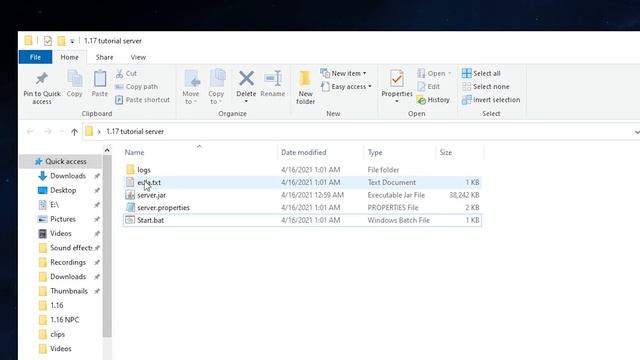Click Pin to Quick access icon

[x=42, y=79]
